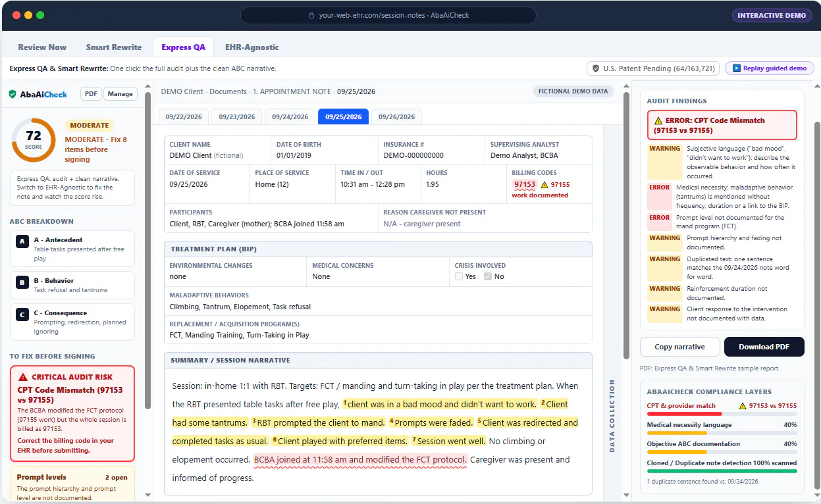Click the Replay guided demo button
The image size is (821, 504).
[x=770, y=68]
